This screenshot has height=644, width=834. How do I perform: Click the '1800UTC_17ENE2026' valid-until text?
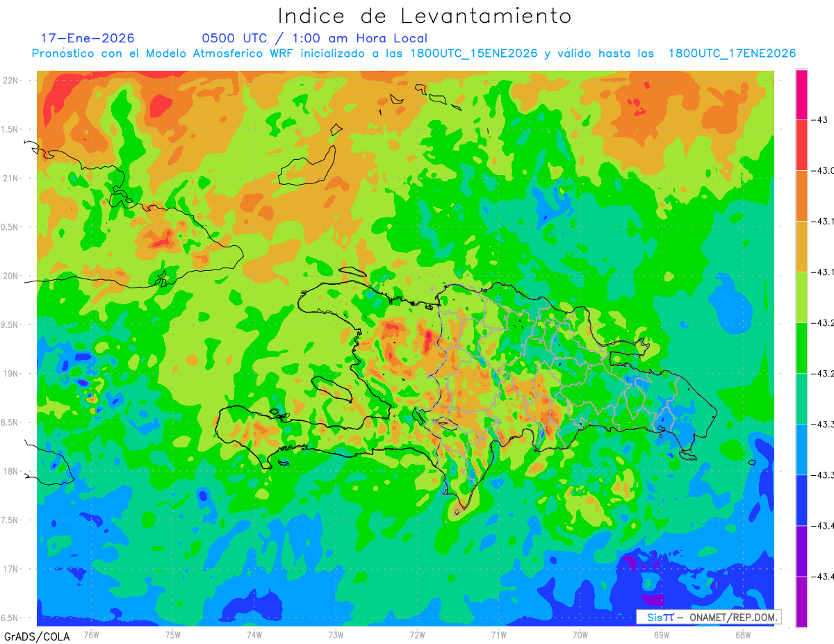pos(732,53)
